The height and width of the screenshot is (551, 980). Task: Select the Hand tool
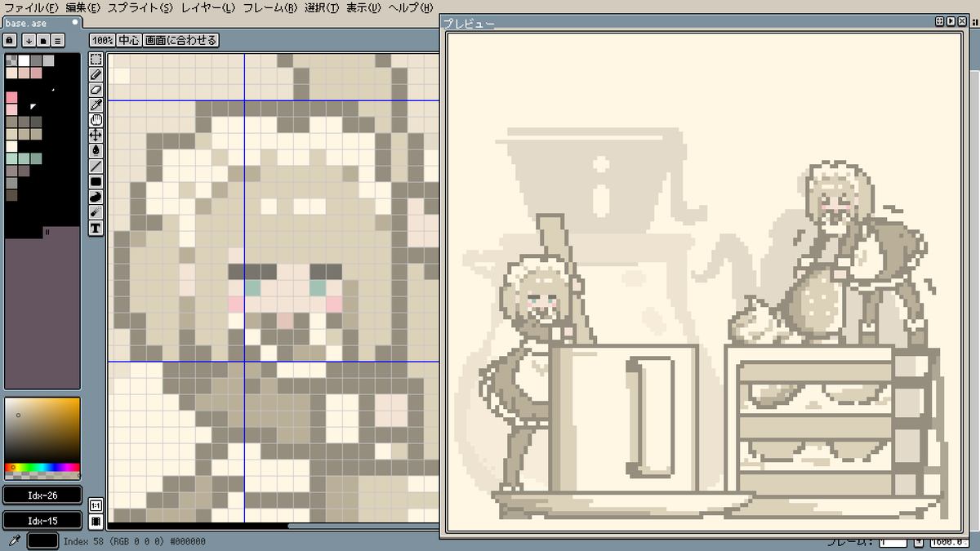(96, 120)
